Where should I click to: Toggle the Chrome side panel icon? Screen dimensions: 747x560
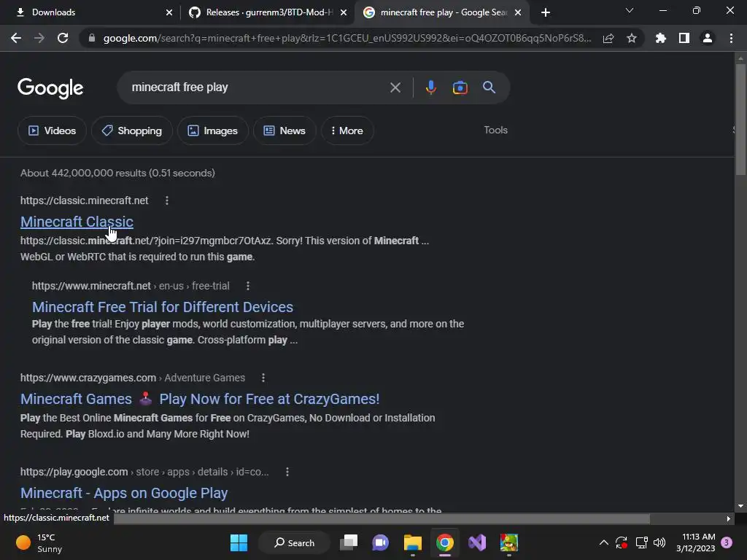(684, 38)
